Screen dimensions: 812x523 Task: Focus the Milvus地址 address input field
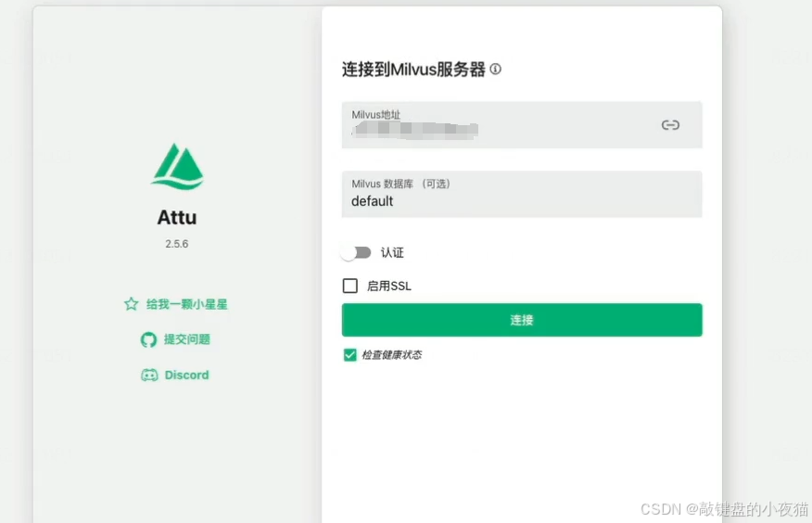522,125
